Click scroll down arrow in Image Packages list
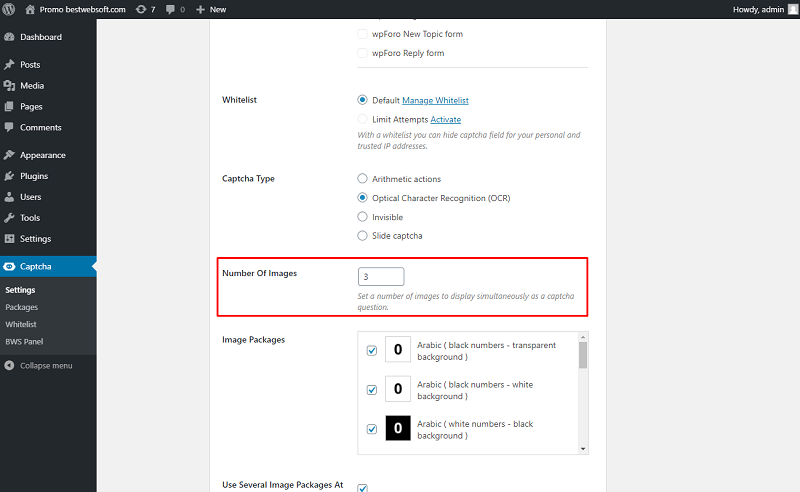800x492 pixels. click(583, 449)
